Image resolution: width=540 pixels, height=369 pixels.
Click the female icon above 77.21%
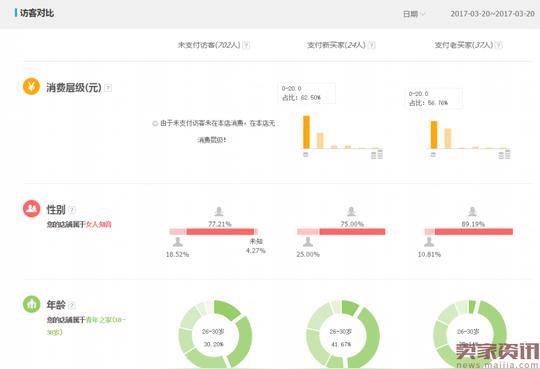(219, 211)
